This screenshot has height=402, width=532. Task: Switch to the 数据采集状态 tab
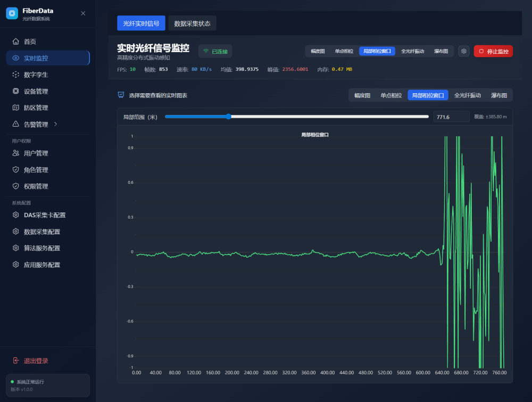click(192, 23)
